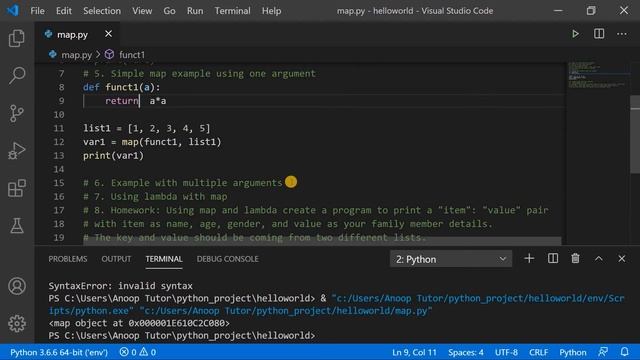Click the editor horizontal scrollbar
Screen dimensions: 640x360
[x=322, y=241]
